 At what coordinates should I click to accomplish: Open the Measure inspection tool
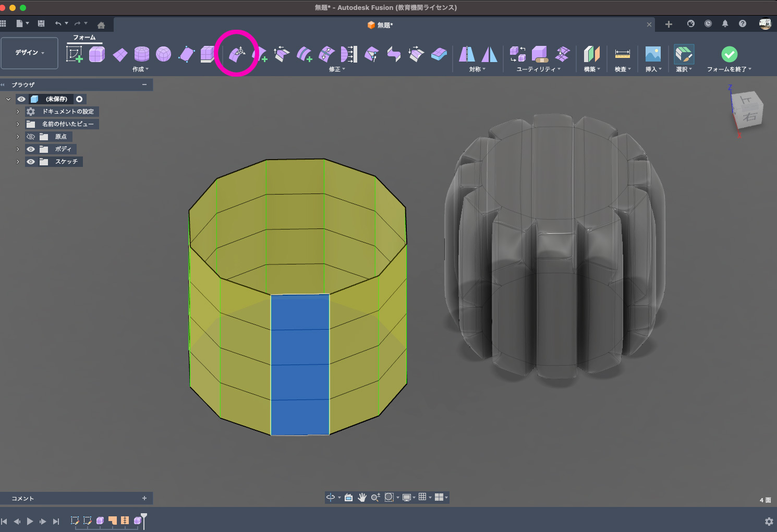622,54
